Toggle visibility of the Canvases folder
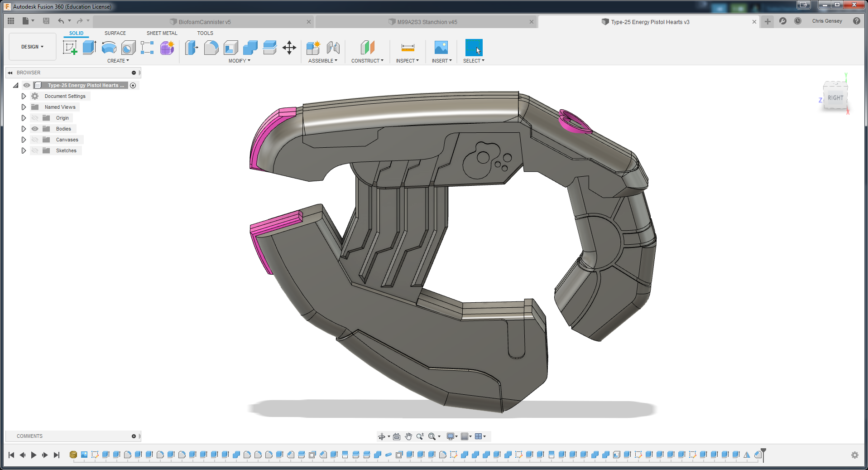The width and height of the screenshot is (868, 470). coord(35,140)
